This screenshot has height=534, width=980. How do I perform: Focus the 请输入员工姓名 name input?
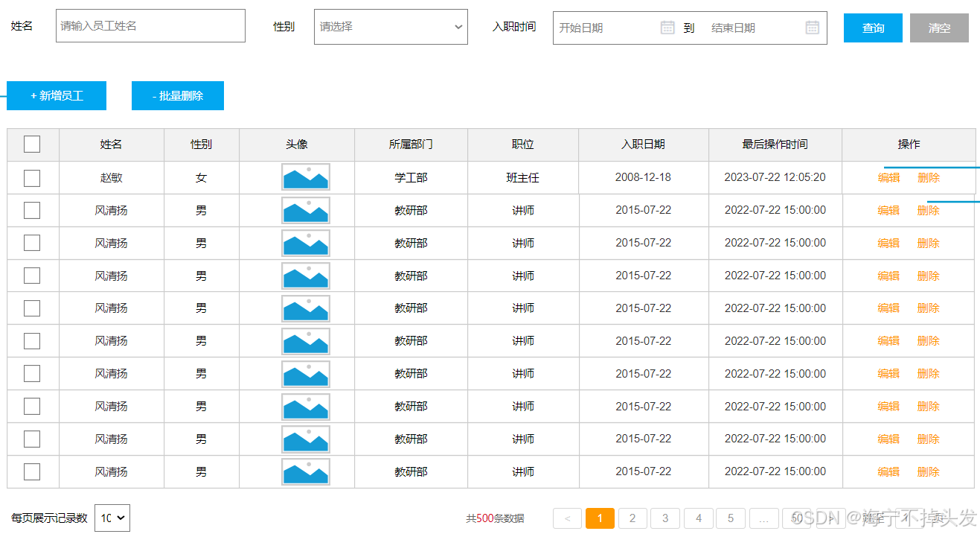coord(150,25)
